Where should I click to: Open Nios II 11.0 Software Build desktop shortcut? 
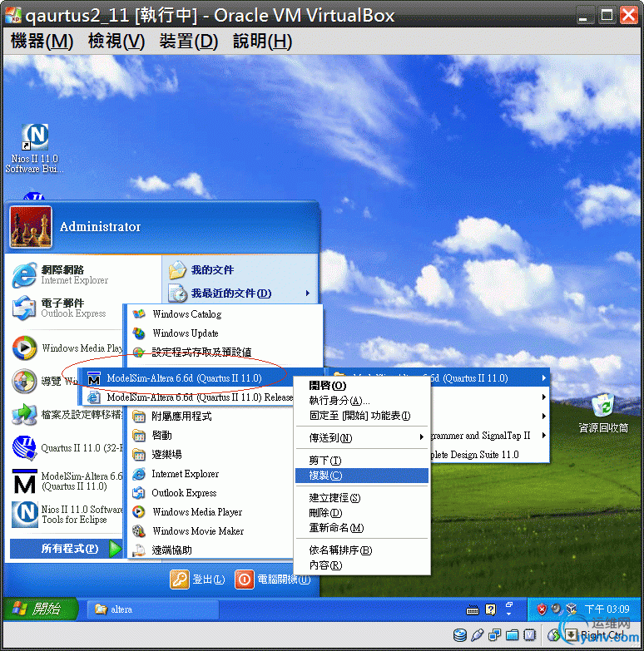click(x=35, y=148)
